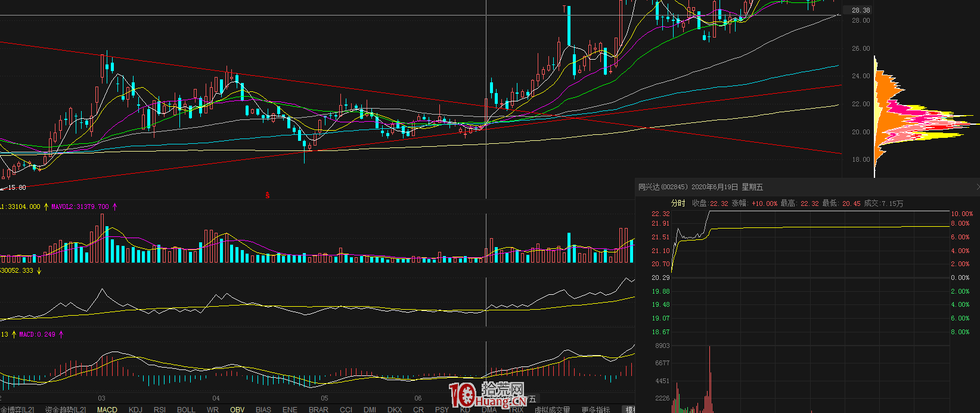Viewport: 980px width, 413px height.
Task: Select the 虚拟成交量 indicator tab
Action: (x=552, y=409)
